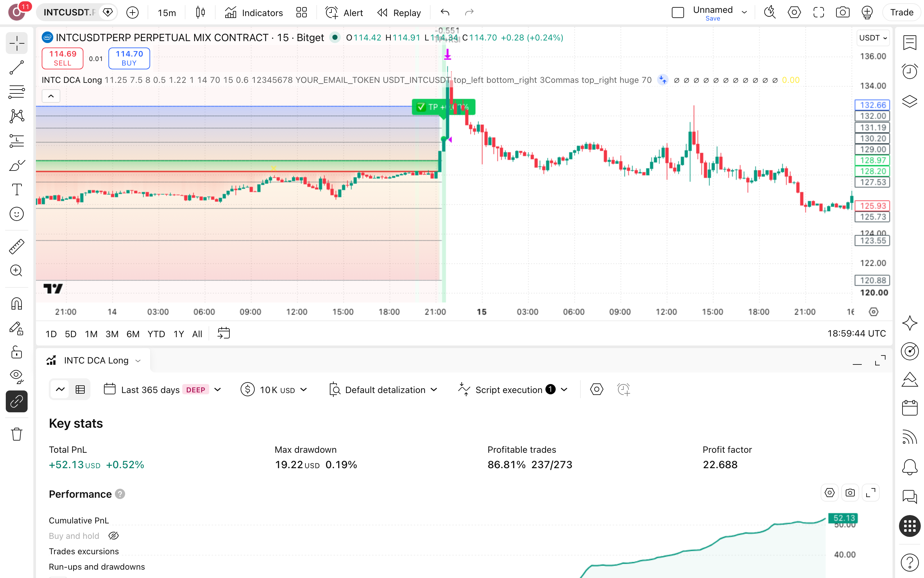Toggle magnet mode for drawings

[16, 304]
